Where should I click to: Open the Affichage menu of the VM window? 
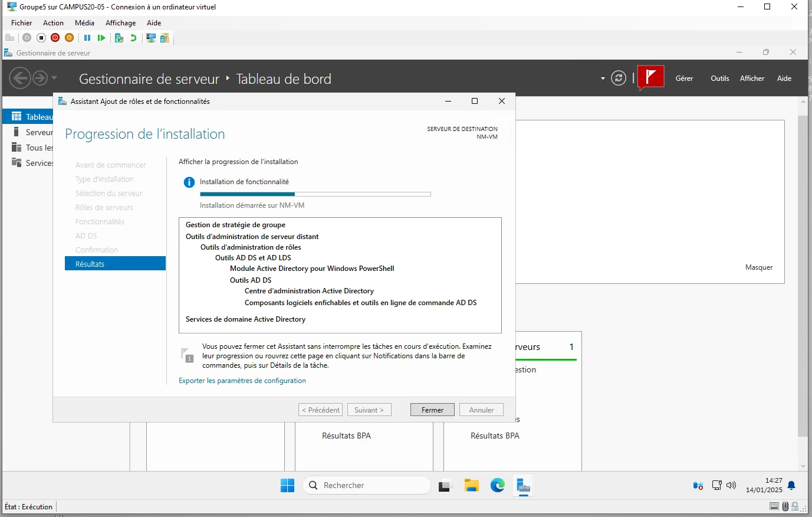pos(120,23)
